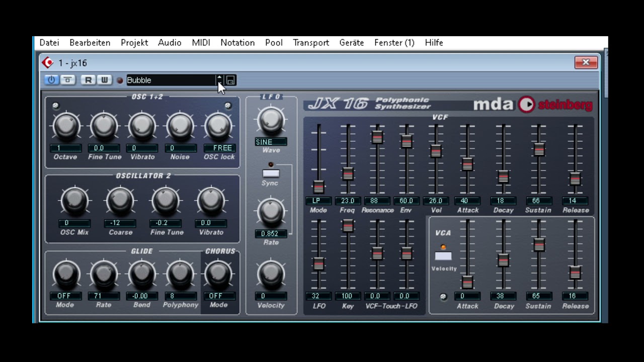
Task: Click the VCF Mode slider handle
Action: click(x=318, y=187)
